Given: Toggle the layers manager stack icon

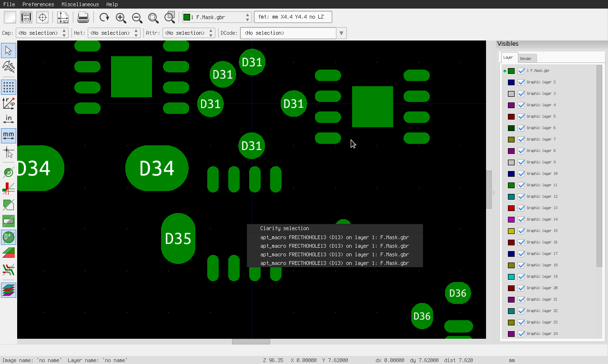Looking at the screenshot, I should click(x=9, y=290).
